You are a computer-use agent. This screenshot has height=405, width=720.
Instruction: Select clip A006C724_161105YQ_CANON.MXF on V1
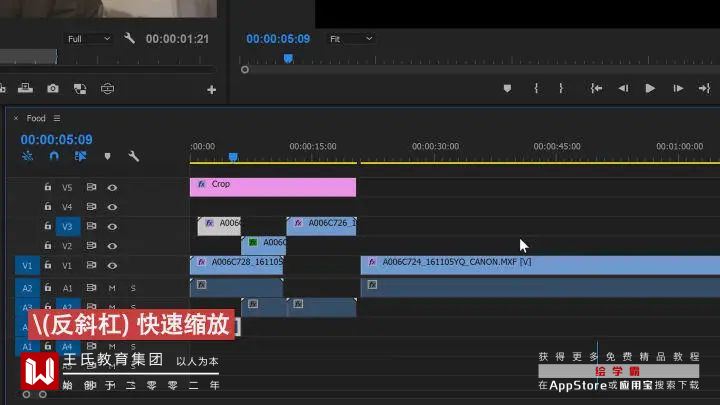pos(540,265)
